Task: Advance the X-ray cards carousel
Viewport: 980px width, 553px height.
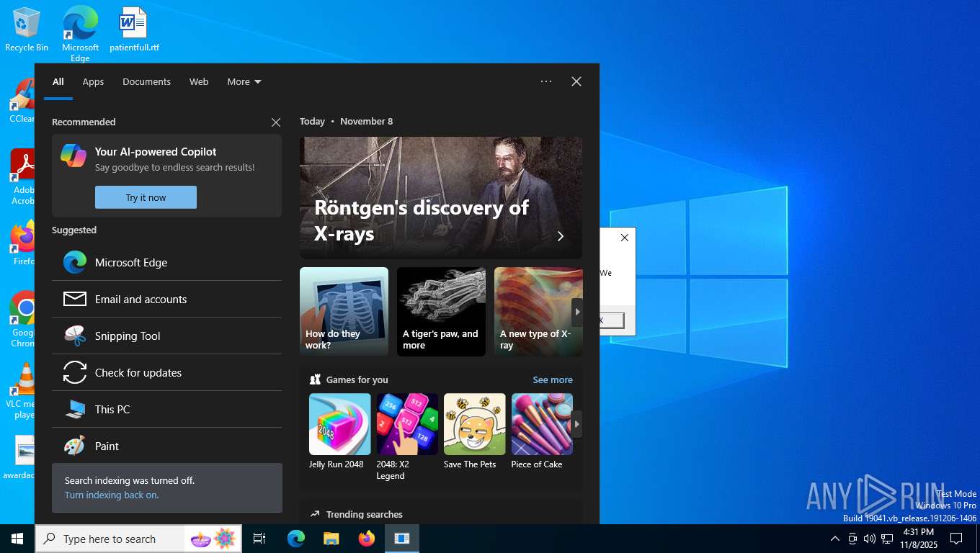Action: coord(577,312)
